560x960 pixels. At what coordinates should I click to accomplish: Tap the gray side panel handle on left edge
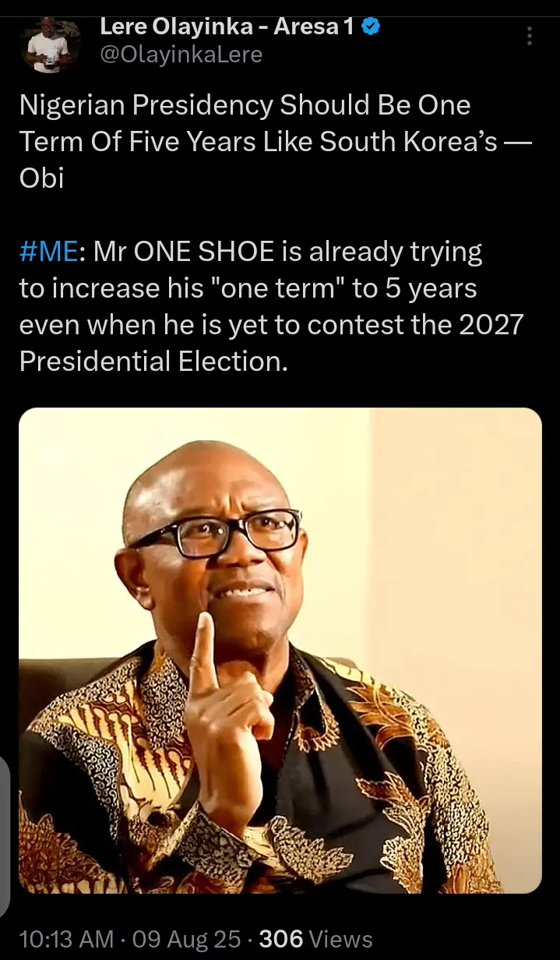pyautogui.click(x=4, y=838)
